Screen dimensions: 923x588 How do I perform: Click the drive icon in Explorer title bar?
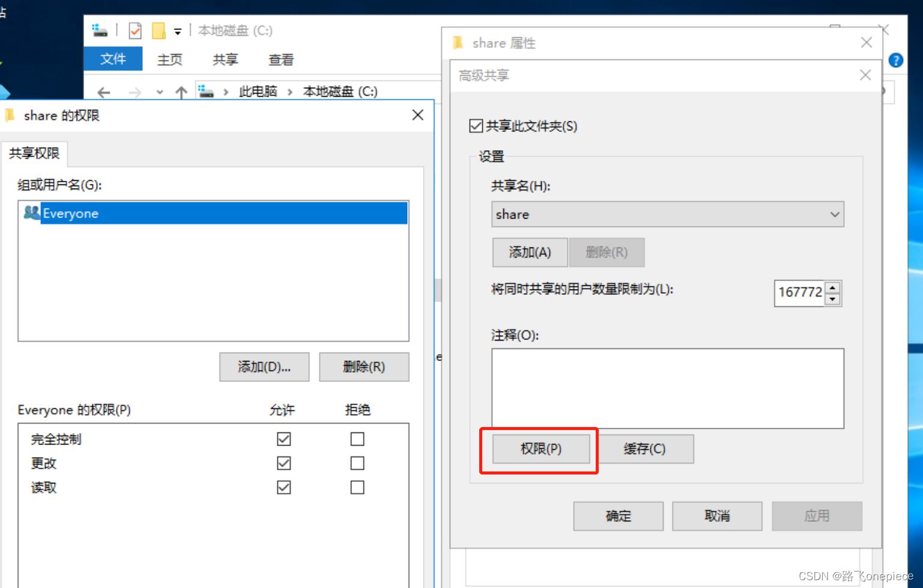pos(100,30)
